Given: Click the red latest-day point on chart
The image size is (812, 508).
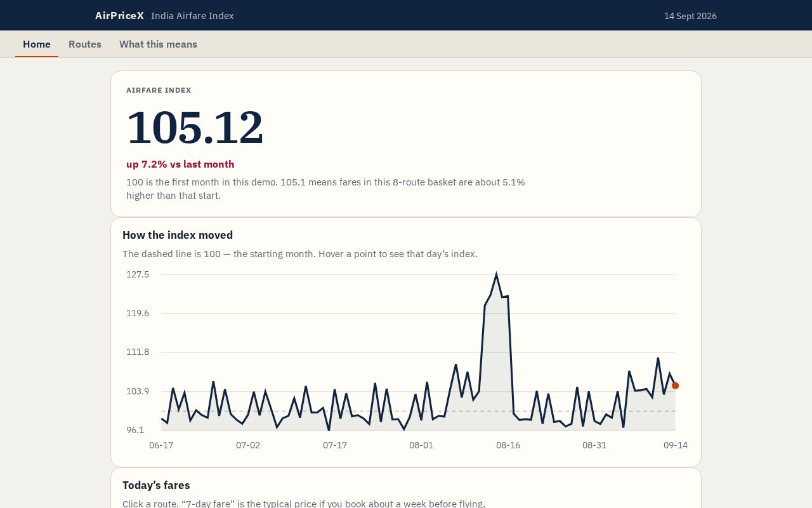Looking at the screenshot, I should [675, 385].
